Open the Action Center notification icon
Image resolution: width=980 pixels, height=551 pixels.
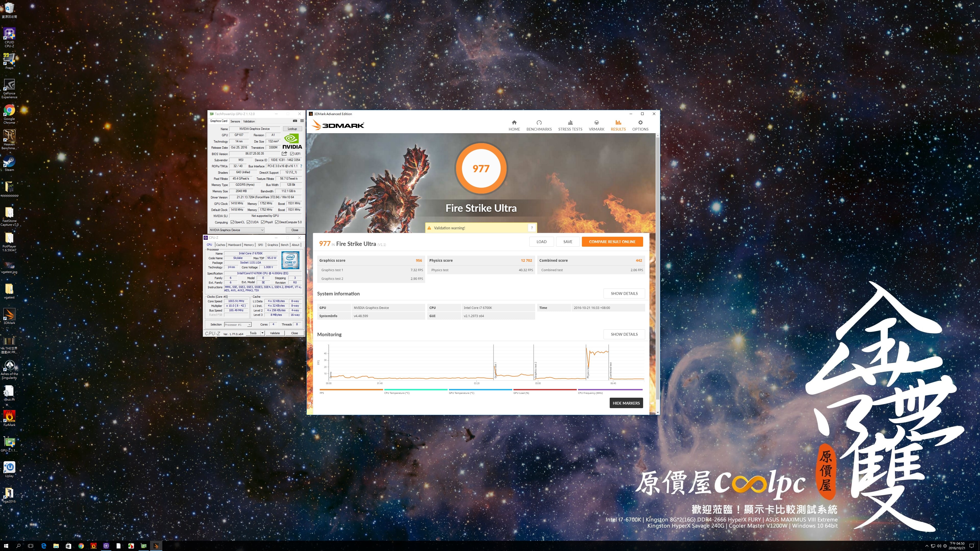click(x=971, y=546)
